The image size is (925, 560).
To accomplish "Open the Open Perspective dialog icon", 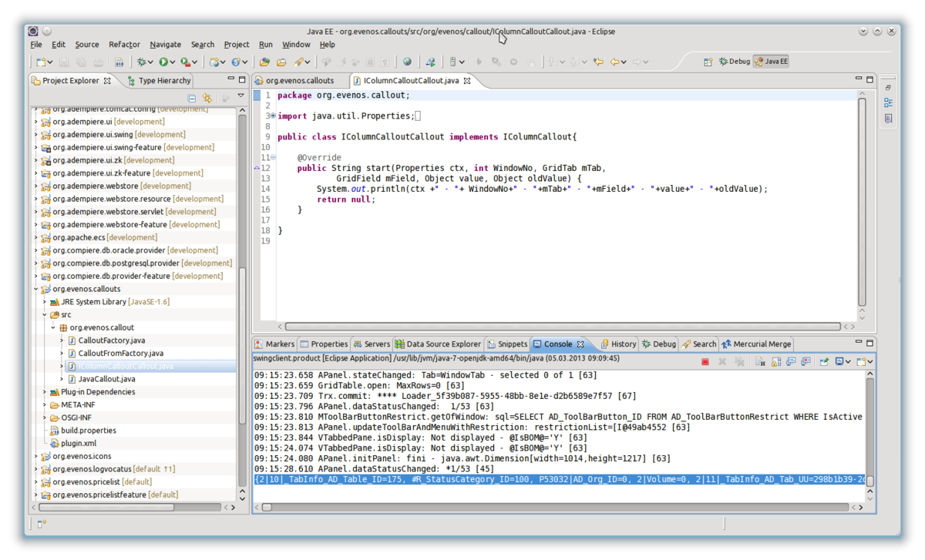I will click(x=708, y=62).
